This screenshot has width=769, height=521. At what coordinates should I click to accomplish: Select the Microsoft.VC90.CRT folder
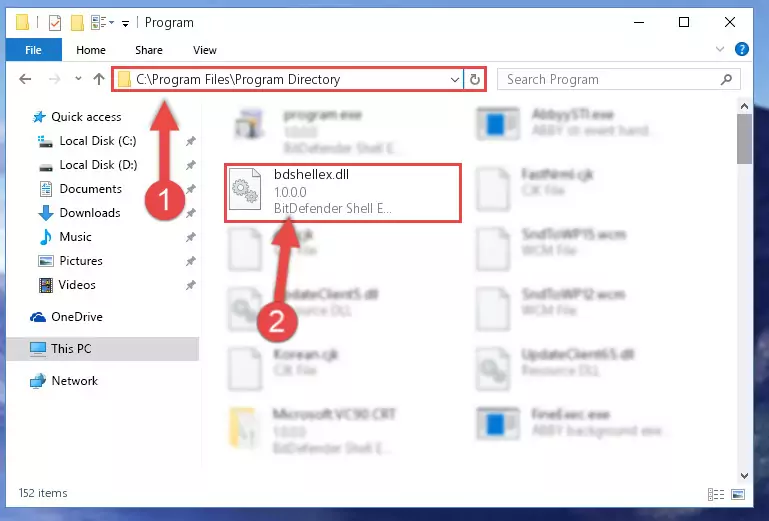pyautogui.click(x=313, y=430)
